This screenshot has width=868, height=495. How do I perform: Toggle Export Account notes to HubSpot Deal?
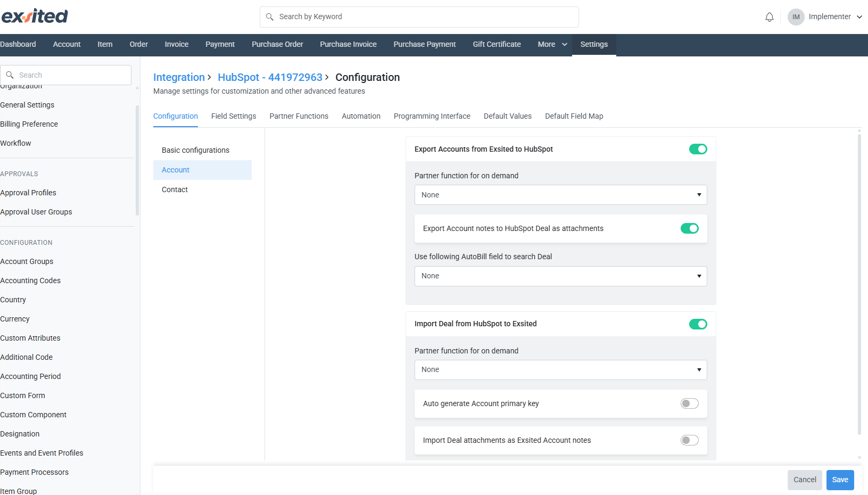click(689, 228)
